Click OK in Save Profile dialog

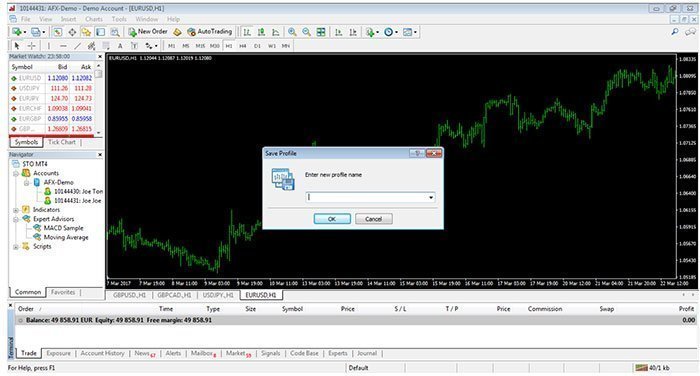pyautogui.click(x=332, y=219)
